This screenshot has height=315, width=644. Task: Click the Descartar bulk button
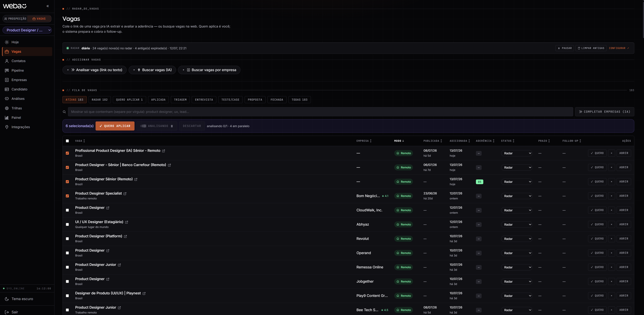192,126
